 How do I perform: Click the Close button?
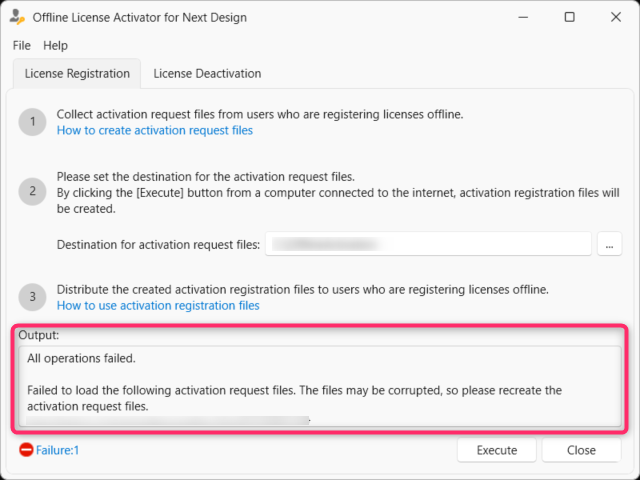581,450
